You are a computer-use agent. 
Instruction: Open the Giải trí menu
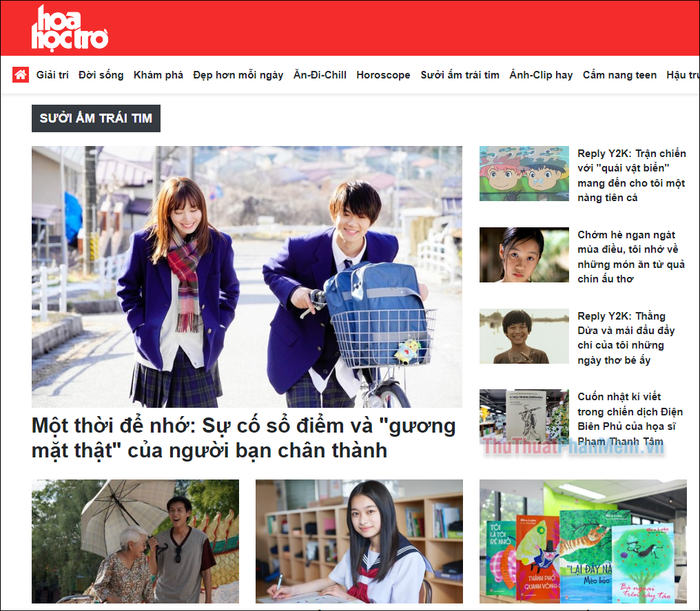[52, 75]
